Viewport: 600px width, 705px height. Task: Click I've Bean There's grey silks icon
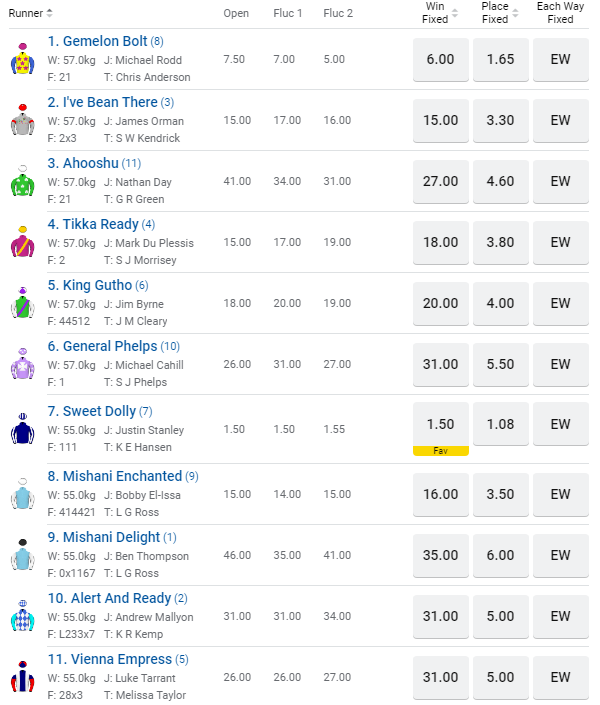click(x=22, y=121)
